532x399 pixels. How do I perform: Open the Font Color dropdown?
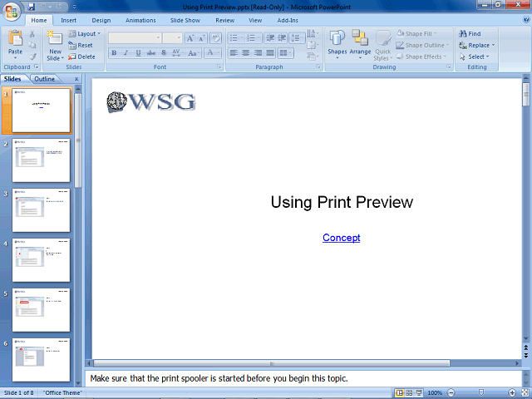coord(213,53)
